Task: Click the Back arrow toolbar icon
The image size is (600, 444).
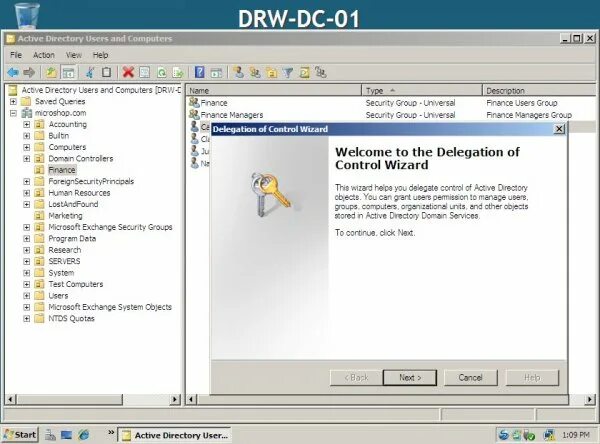Action: 13,72
